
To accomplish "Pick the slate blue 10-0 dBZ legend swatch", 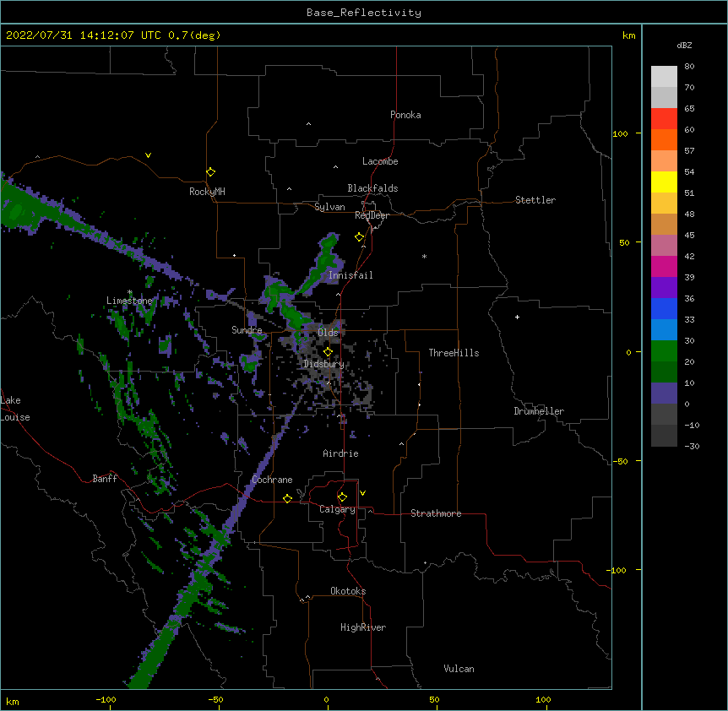I will [664, 393].
